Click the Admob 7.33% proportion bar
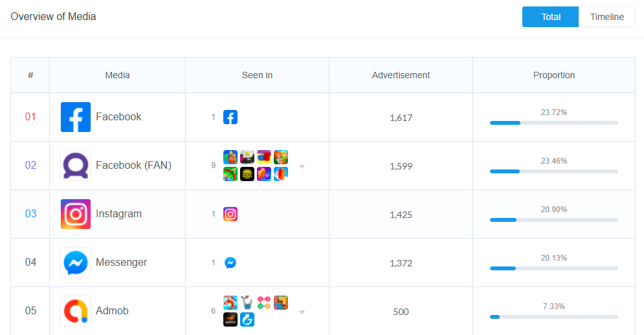The height and width of the screenshot is (335, 644). tap(553, 316)
